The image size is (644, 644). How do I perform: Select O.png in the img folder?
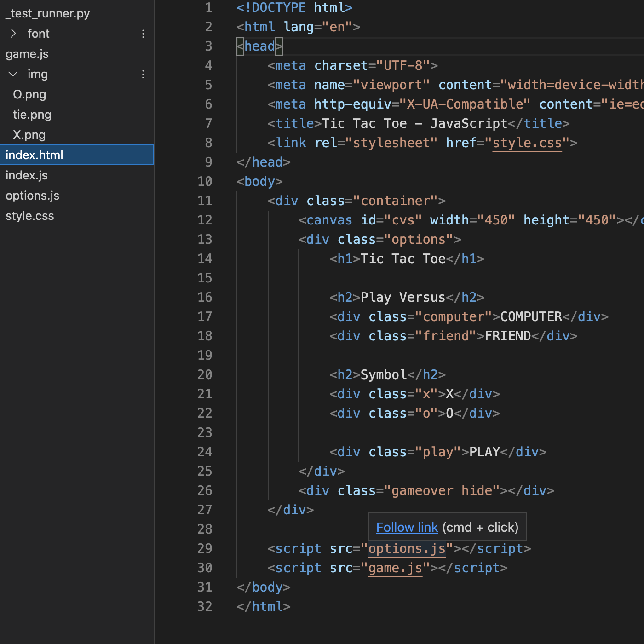[29, 94]
